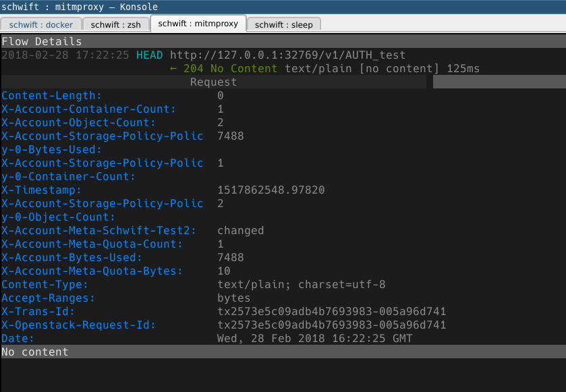Image resolution: width=566 pixels, height=392 pixels.
Task: Click the X-Trans-Id transaction value
Action: click(x=332, y=311)
